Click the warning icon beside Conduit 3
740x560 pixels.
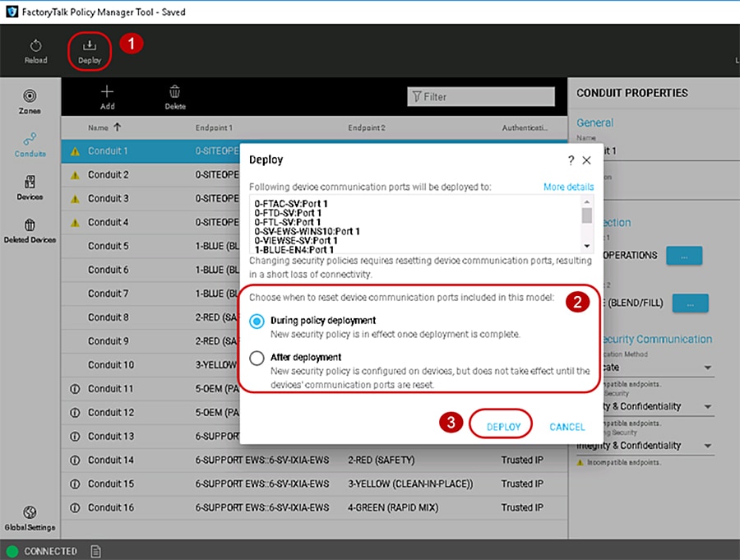[75, 199]
